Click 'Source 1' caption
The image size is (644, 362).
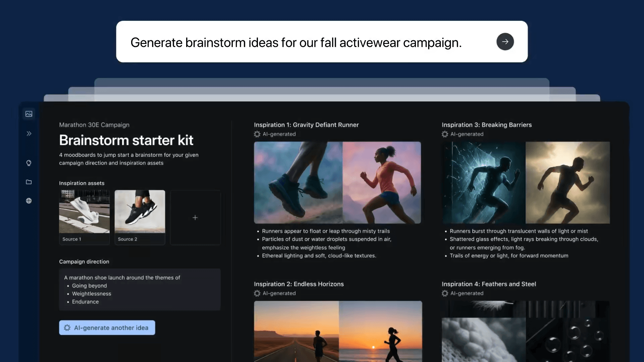click(x=72, y=239)
